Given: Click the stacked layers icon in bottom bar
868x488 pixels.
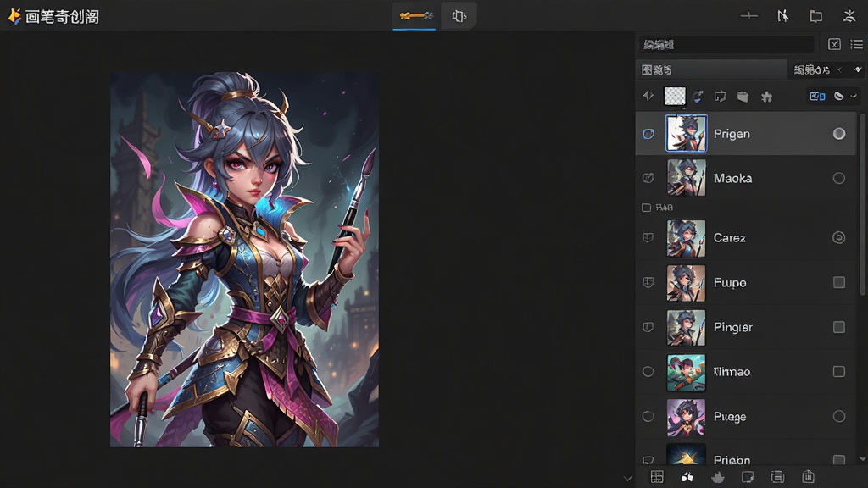Looking at the screenshot, I should [x=777, y=477].
